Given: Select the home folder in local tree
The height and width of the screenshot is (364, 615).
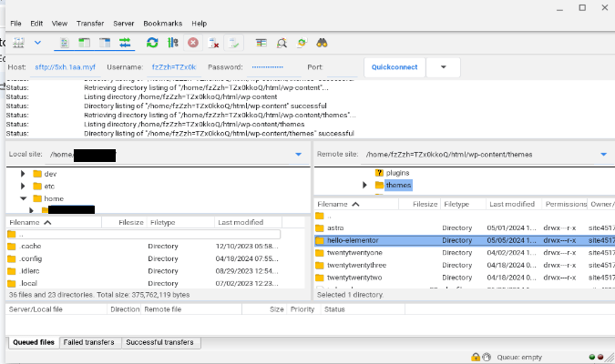Looking at the screenshot, I should (54, 198).
